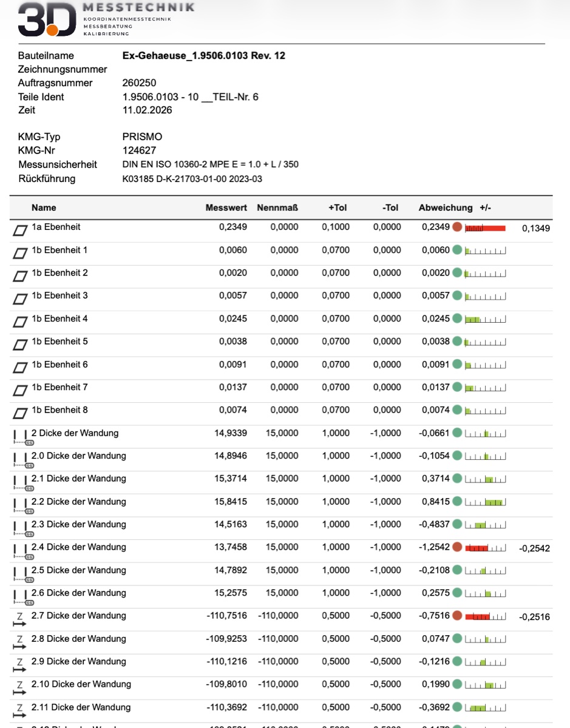Click red status dot of 1a Ebenheit

457,227
